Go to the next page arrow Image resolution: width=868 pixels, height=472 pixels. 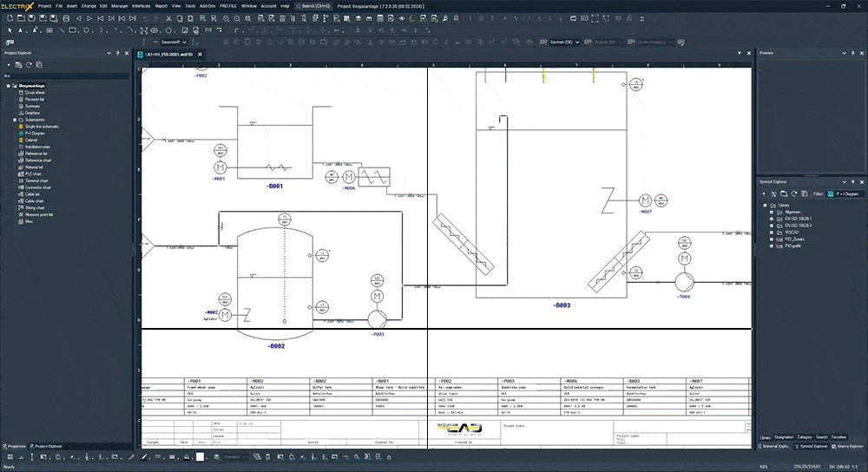(x=89, y=18)
